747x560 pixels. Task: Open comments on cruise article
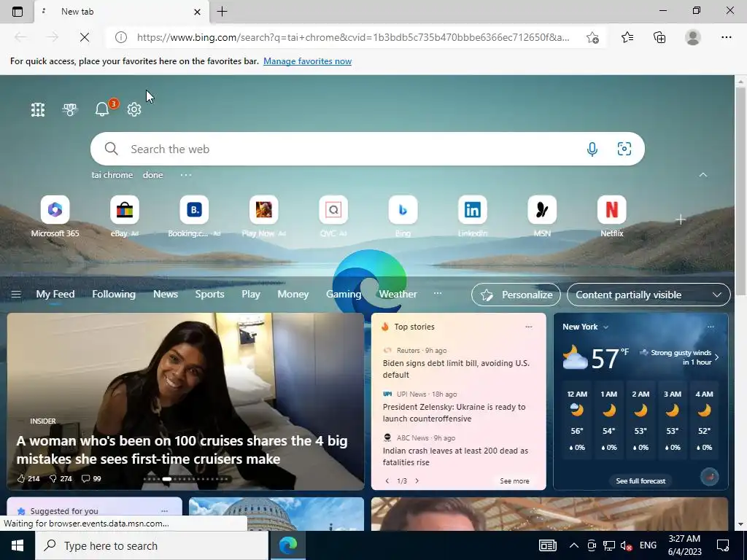[x=91, y=478]
